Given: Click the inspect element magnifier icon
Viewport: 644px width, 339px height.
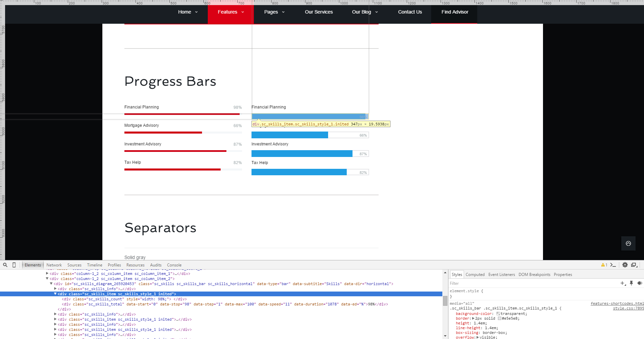Looking at the screenshot, I should click(x=5, y=265).
